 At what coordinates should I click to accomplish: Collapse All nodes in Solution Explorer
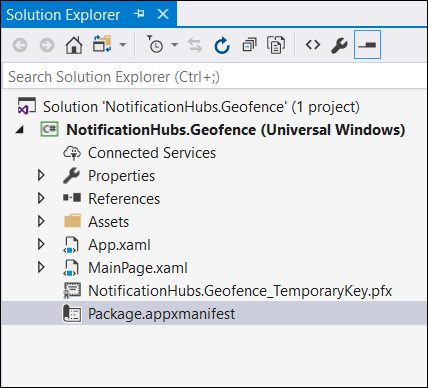click(x=249, y=45)
